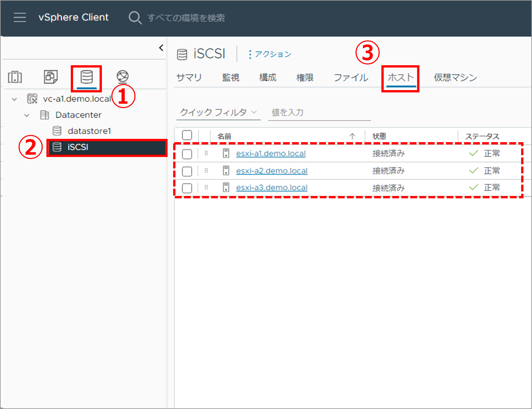
Task: Click the iSCSI datastore icon in tree
Action: (57, 147)
